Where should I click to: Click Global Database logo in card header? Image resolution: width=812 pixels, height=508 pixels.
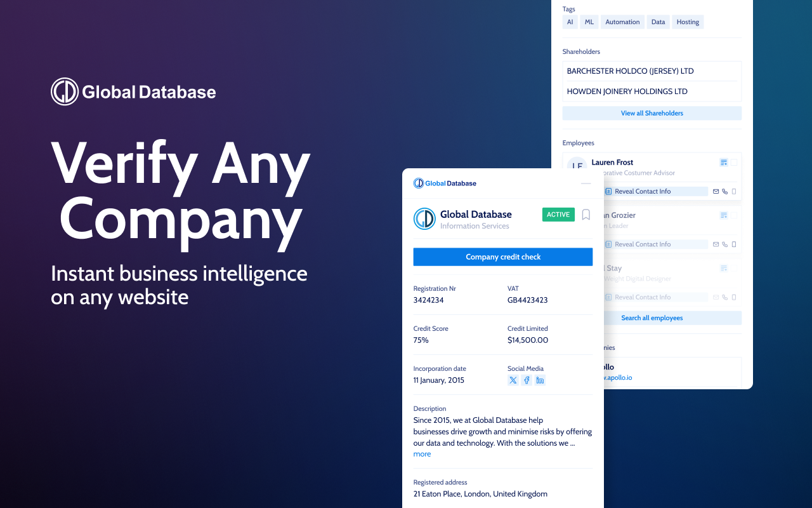tap(445, 184)
